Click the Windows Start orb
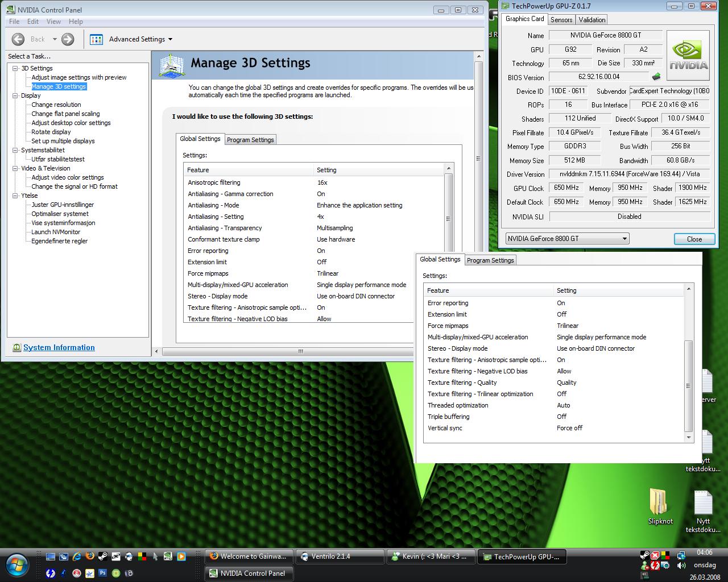Image resolution: width=728 pixels, height=582 pixels. point(16,564)
